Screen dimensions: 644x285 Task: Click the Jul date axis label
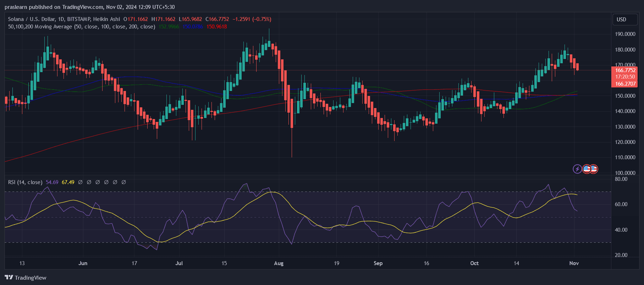click(179, 263)
